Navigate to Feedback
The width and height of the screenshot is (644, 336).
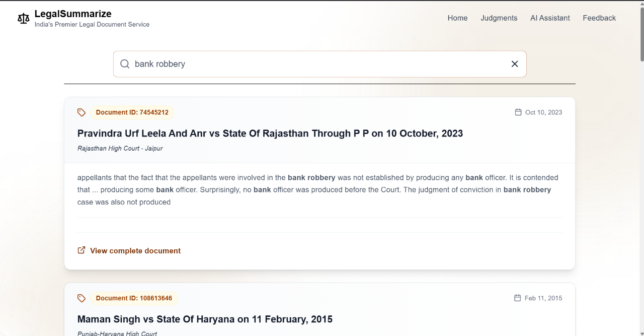pos(599,18)
